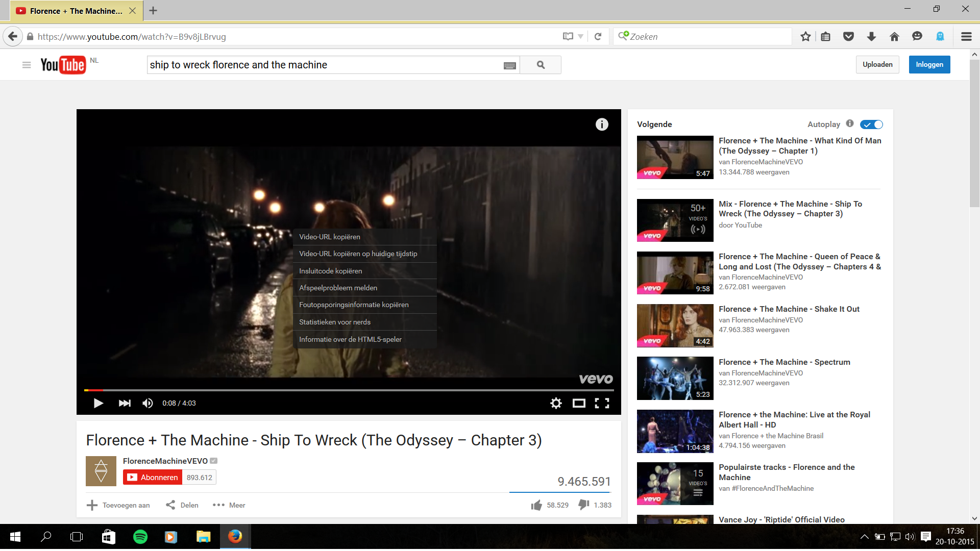Choose 'Video-URL kopiëren' in context menu
980x551 pixels.
330,237
